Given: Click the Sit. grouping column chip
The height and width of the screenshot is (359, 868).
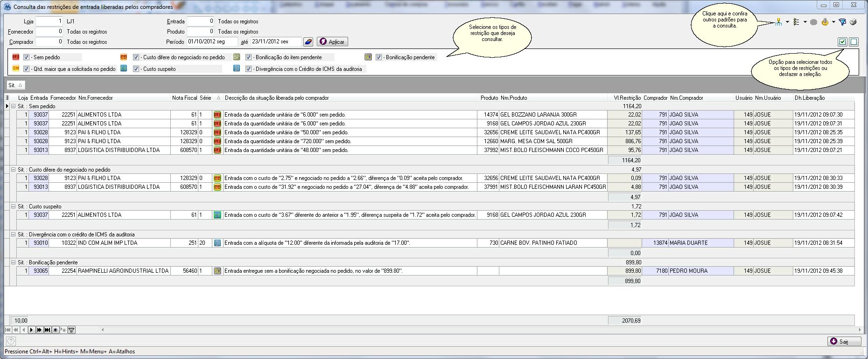Looking at the screenshot, I should click(15, 85).
